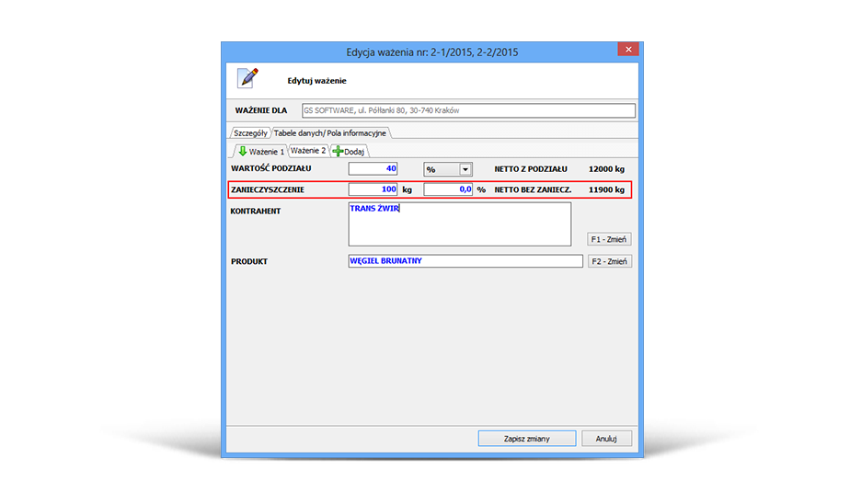Focus the Zanieczyszczenie kg field with 100
The image size is (861, 504).
click(x=373, y=189)
